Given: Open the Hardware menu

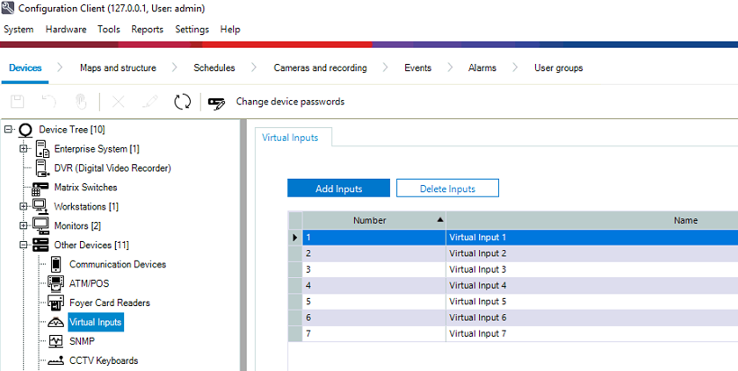Looking at the screenshot, I should 66,29.
